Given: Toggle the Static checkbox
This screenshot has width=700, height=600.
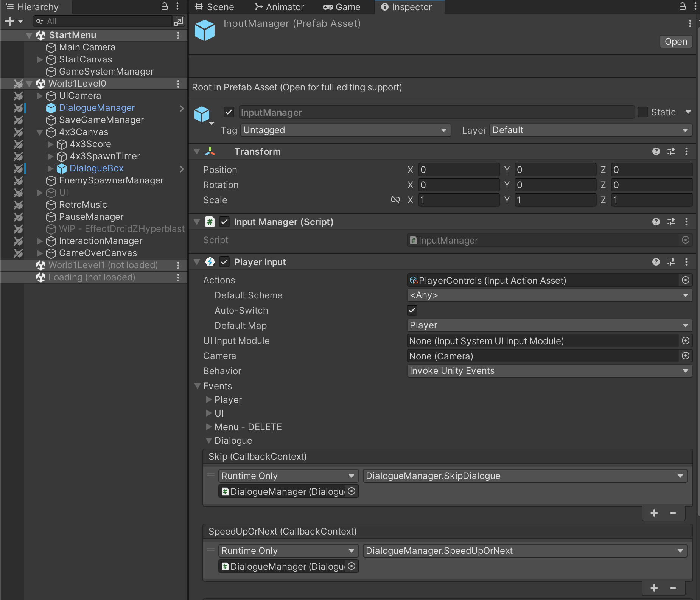Looking at the screenshot, I should coord(643,112).
